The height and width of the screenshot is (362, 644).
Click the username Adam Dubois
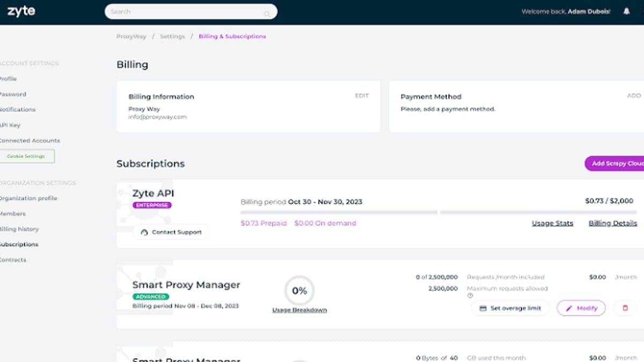[x=589, y=11]
